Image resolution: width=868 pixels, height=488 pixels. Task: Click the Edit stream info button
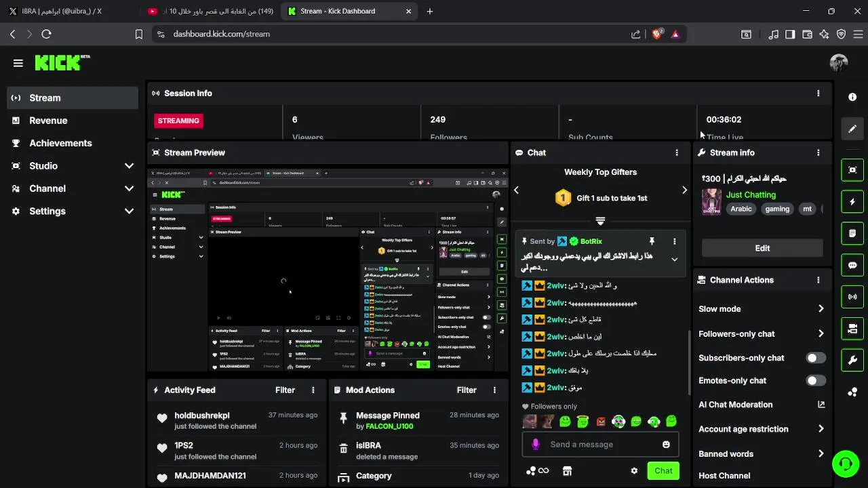click(x=762, y=248)
